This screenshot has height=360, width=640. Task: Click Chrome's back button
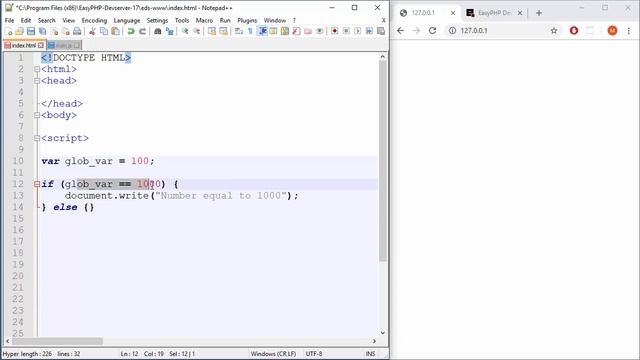coord(400,31)
